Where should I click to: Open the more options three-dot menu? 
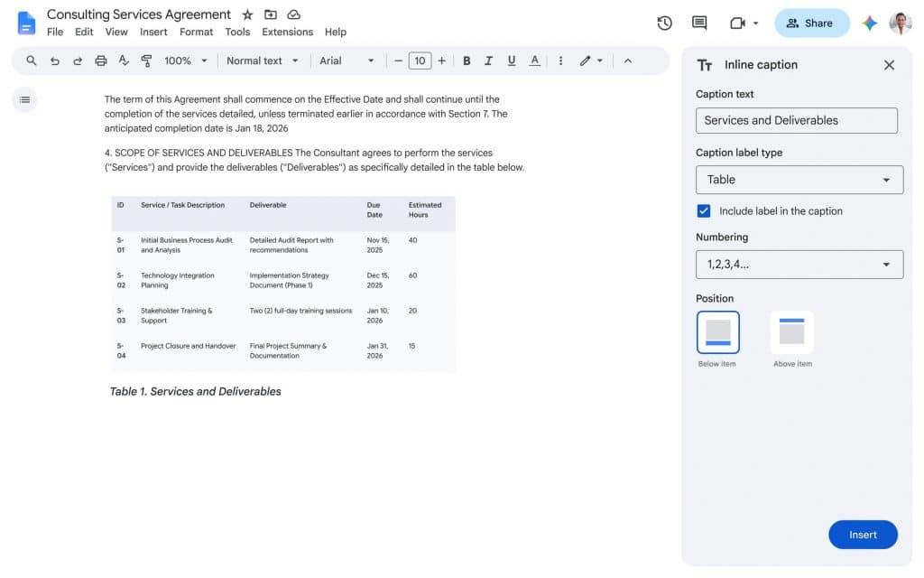pos(560,61)
